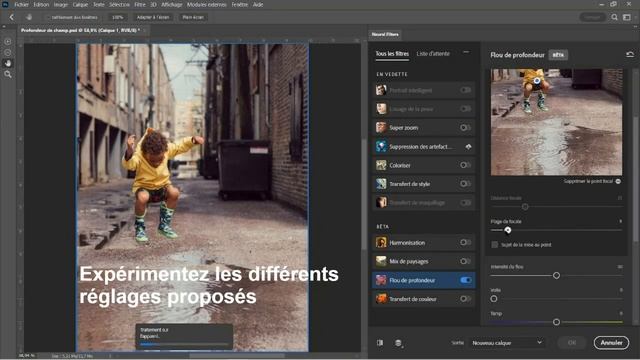Viewport: 640px width, 360px height.
Task: Enable the Transfert de style toggle
Action: click(x=465, y=184)
